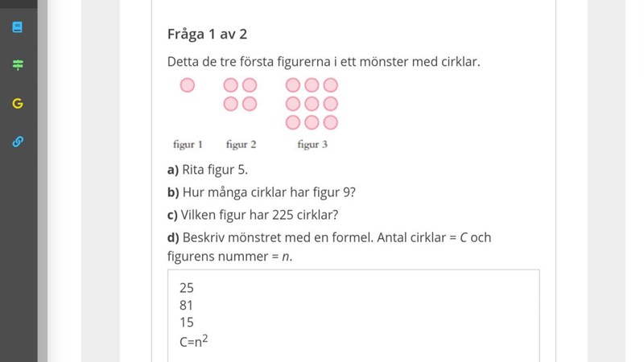The width and height of the screenshot is (644, 362).
Task: Click the blue chain link icon
Action: pyautogui.click(x=18, y=142)
